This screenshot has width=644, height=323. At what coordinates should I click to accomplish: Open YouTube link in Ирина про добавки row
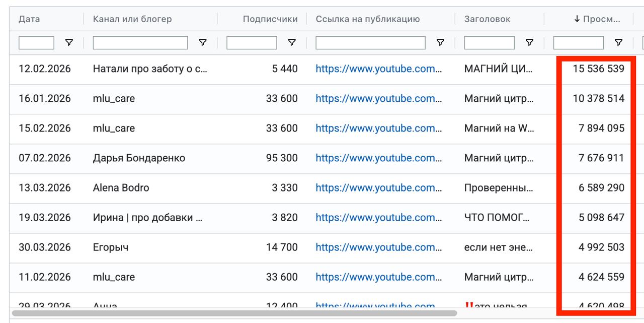[379, 218]
